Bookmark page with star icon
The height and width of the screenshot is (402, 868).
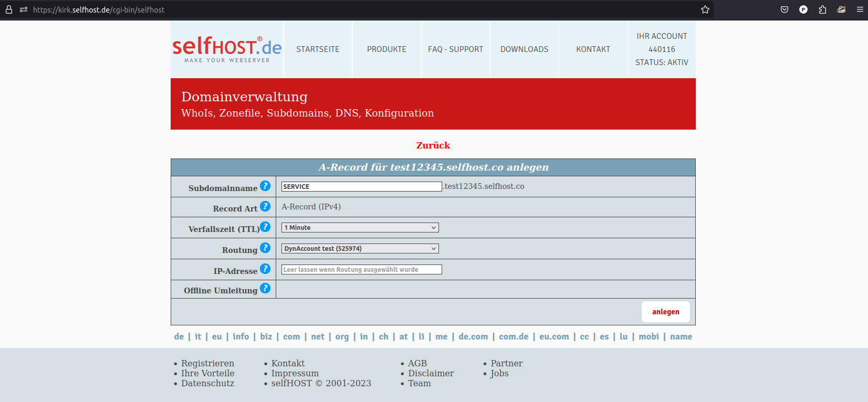(x=705, y=9)
